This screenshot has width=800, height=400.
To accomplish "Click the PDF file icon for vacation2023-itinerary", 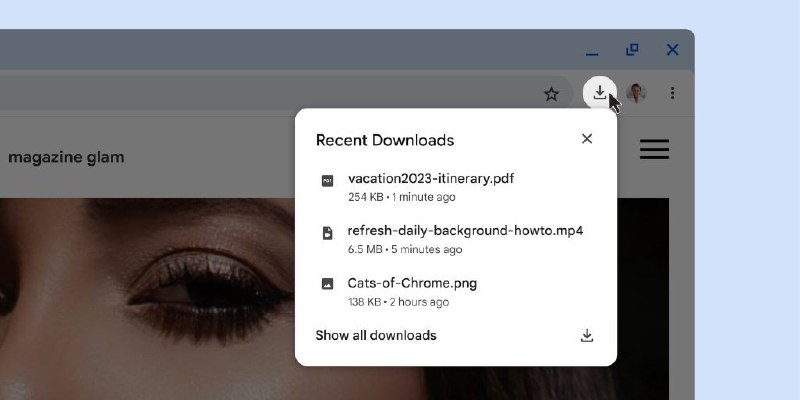I will [x=327, y=181].
